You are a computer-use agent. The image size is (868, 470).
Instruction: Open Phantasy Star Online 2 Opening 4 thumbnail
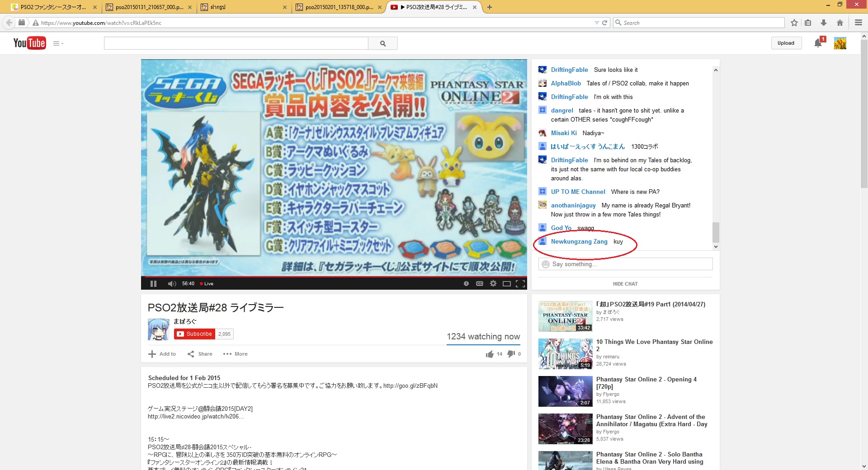[x=565, y=391]
